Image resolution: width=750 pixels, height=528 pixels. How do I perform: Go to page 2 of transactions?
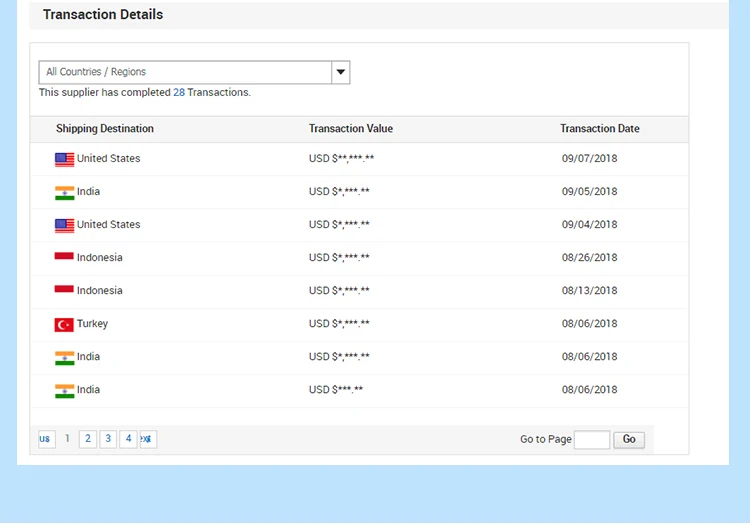(88, 439)
